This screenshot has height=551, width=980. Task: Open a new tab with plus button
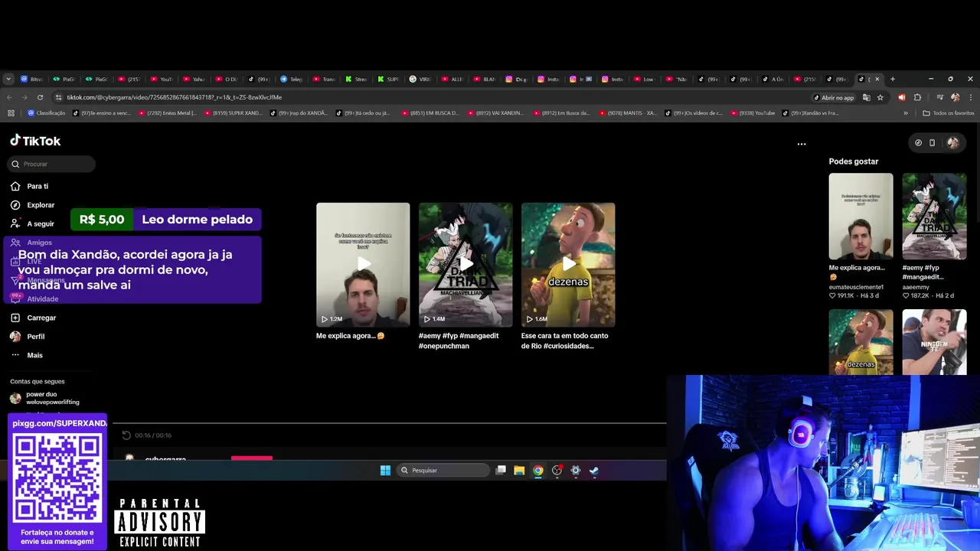[892, 79]
